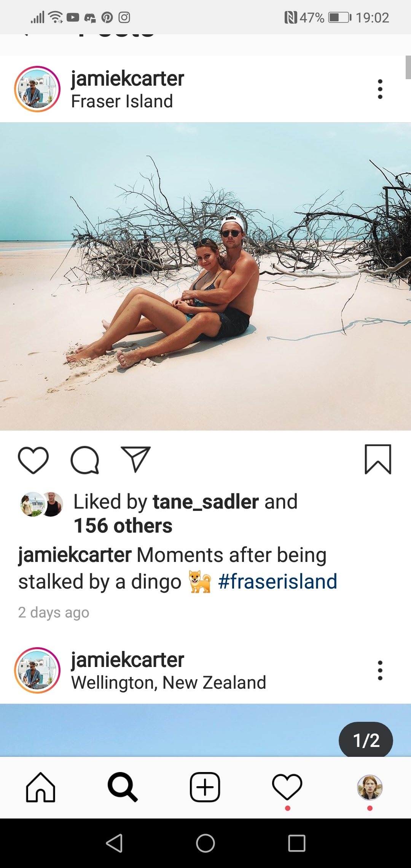Open recent apps with the square button
The image size is (411, 868).
coord(297,843)
